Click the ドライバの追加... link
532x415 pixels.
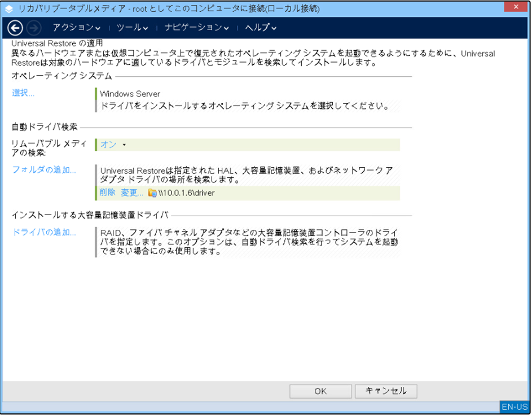click(44, 232)
